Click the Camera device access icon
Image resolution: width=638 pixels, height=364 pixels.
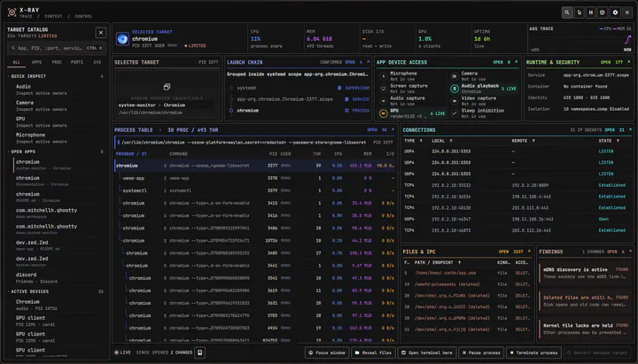[455, 76]
